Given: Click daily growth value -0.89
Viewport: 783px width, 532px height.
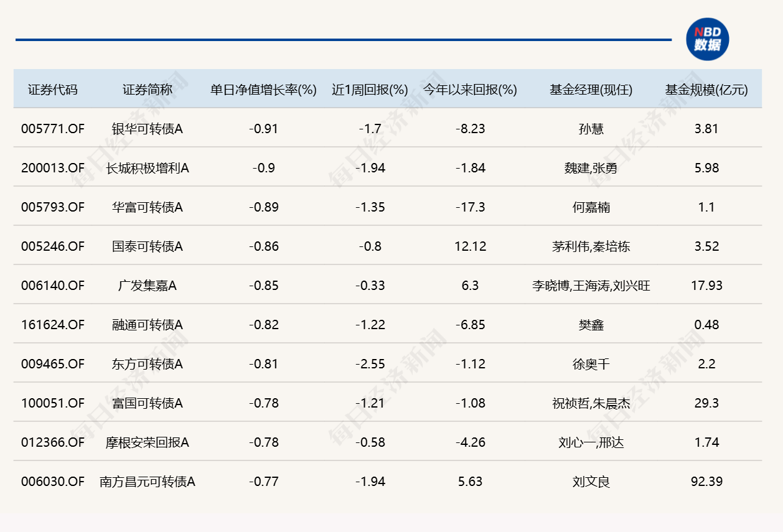Looking at the screenshot, I should 263,207.
